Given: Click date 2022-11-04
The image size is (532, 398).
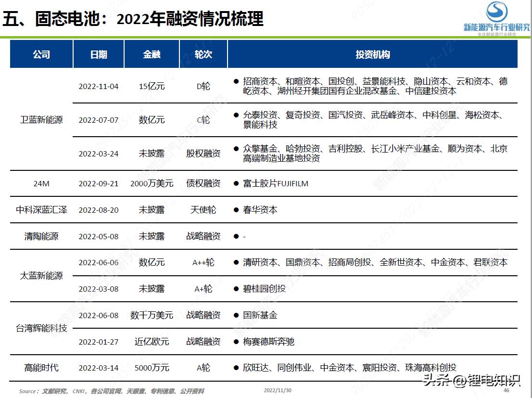Looking at the screenshot, I should pyautogui.click(x=99, y=87).
